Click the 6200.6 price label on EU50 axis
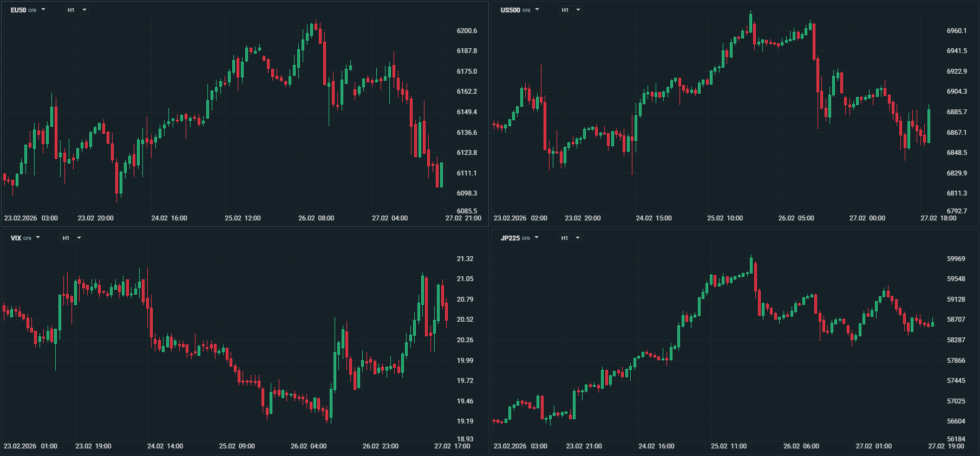 point(467,31)
